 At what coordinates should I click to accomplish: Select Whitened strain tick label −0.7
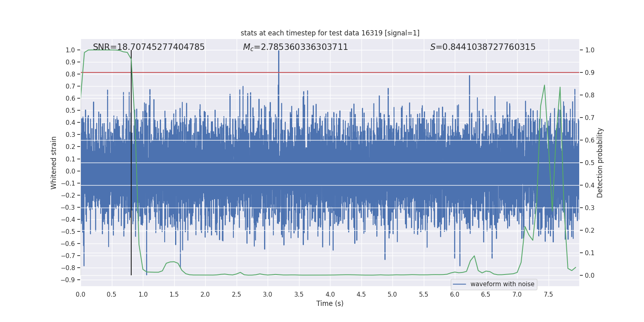point(68,256)
